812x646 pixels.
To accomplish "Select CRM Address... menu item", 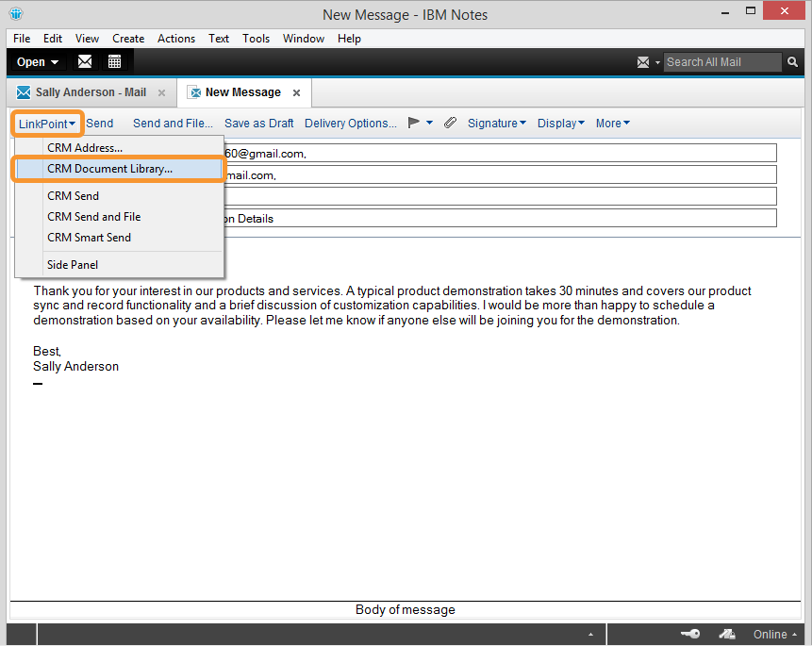I will [x=119, y=148].
